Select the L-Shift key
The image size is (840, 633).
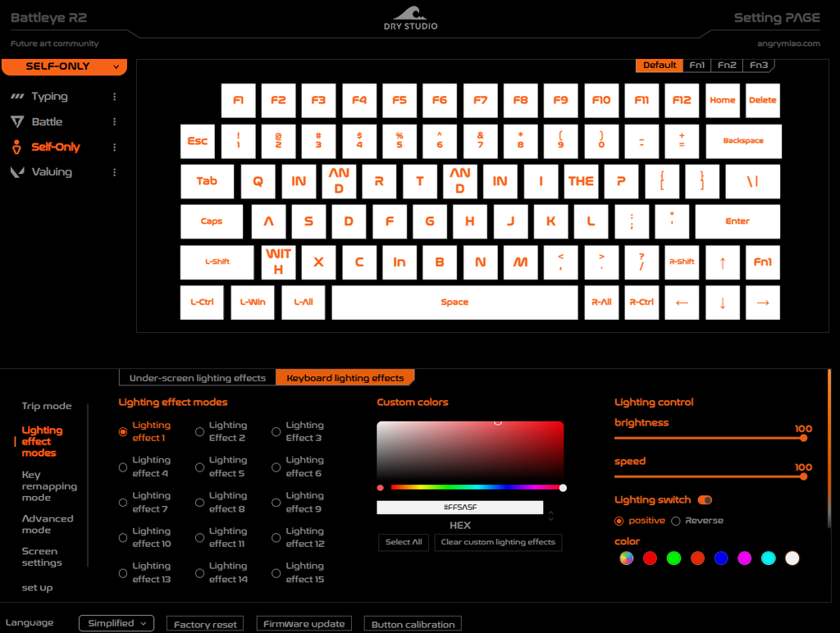(217, 262)
